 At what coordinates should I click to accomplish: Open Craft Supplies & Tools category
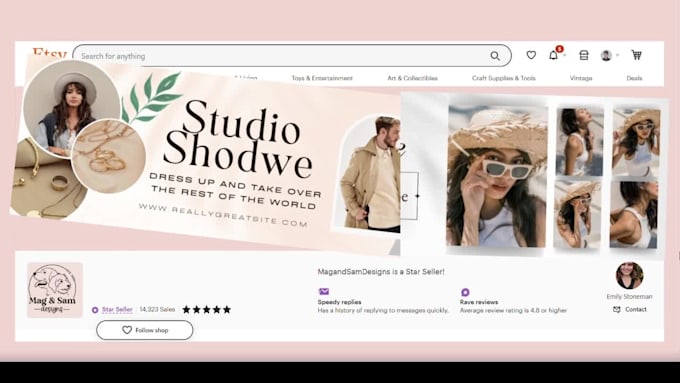coord(503,78)
